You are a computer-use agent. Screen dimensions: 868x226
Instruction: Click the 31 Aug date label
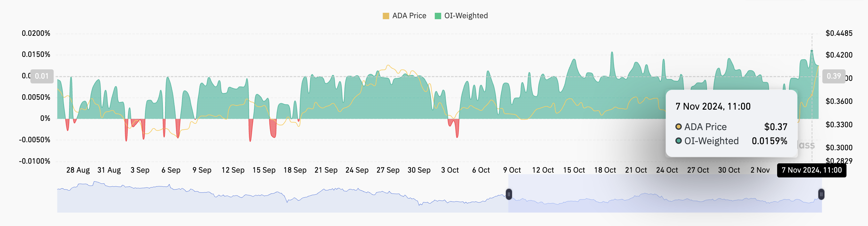109,170
